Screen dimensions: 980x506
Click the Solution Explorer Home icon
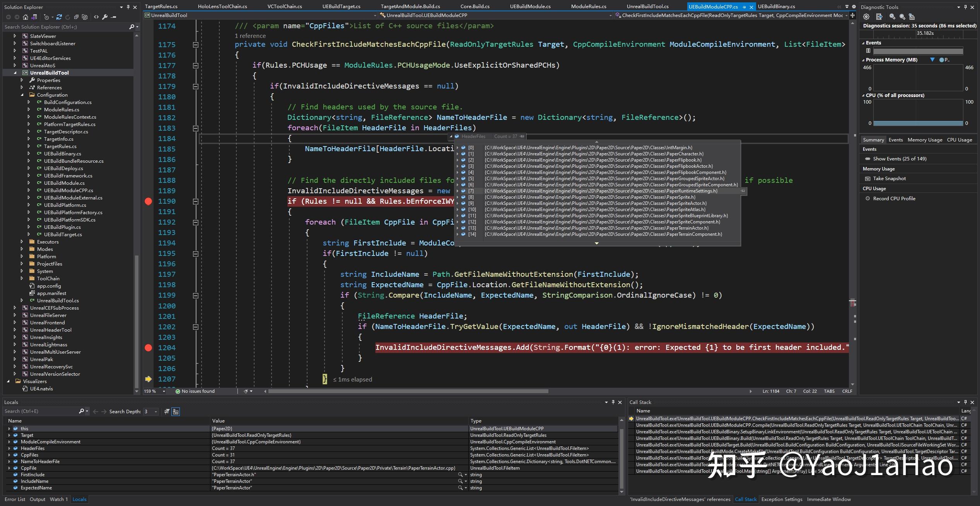pyautogui.click(x=25, y=17)
